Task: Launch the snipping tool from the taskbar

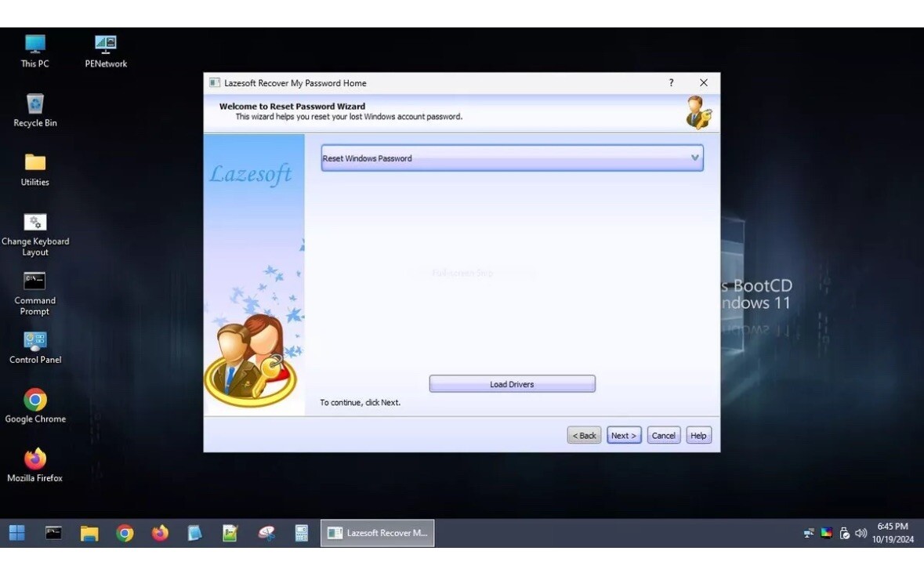Action: [x=266, y=532]
